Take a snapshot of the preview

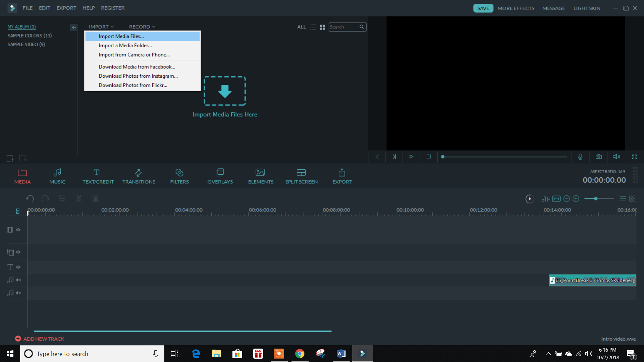[598, 157]
